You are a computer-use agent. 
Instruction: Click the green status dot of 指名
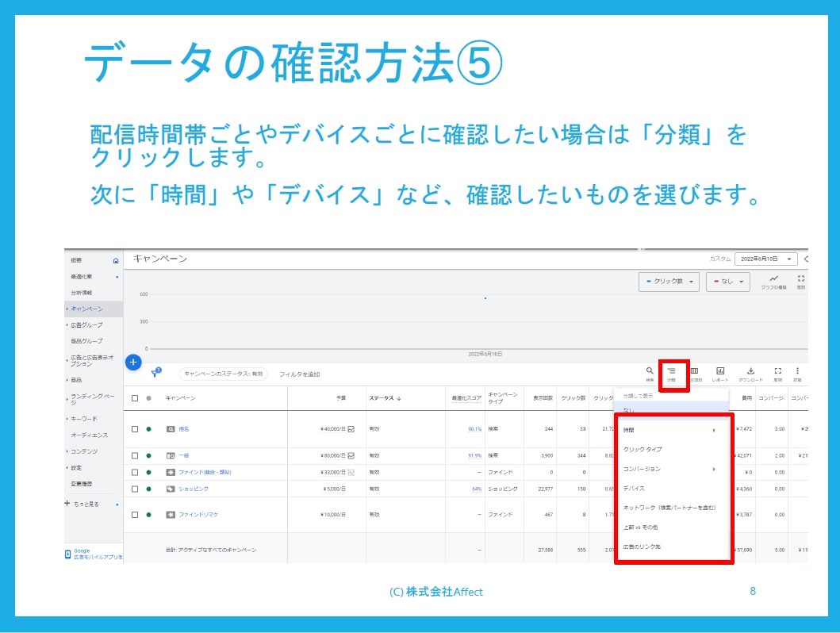149,429
